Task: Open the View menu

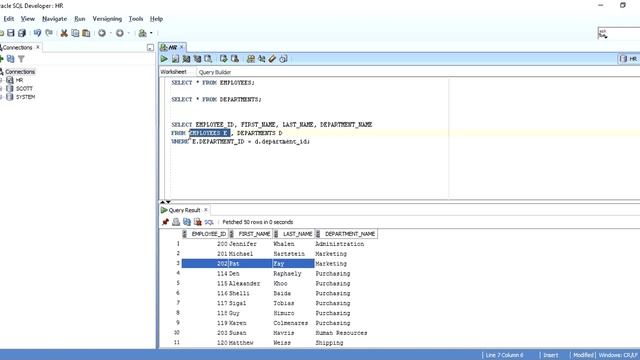Action: pos(28,19)
